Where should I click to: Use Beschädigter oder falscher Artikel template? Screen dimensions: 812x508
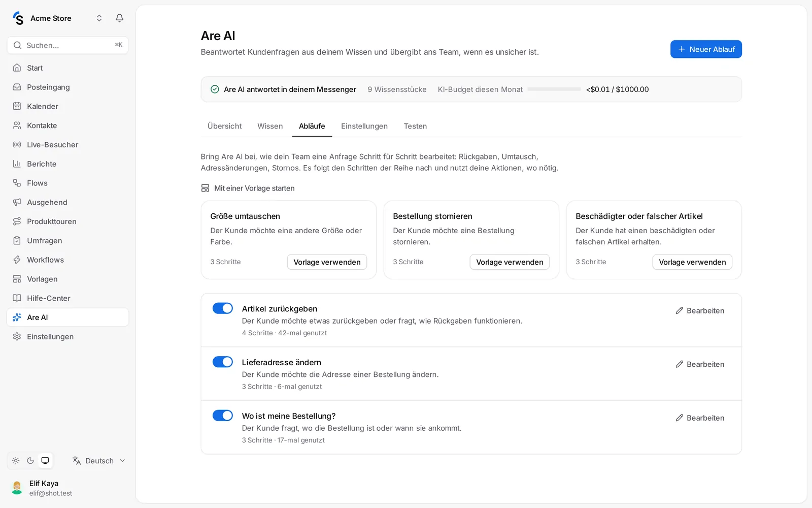[x=692, y=262]
